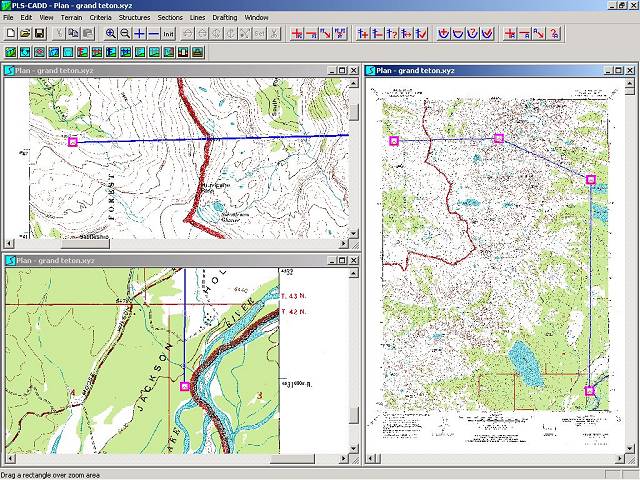Screen dimensions: 640x480
Task: Click the leftmost magenta marker in right map window
Action: [394, 141]
